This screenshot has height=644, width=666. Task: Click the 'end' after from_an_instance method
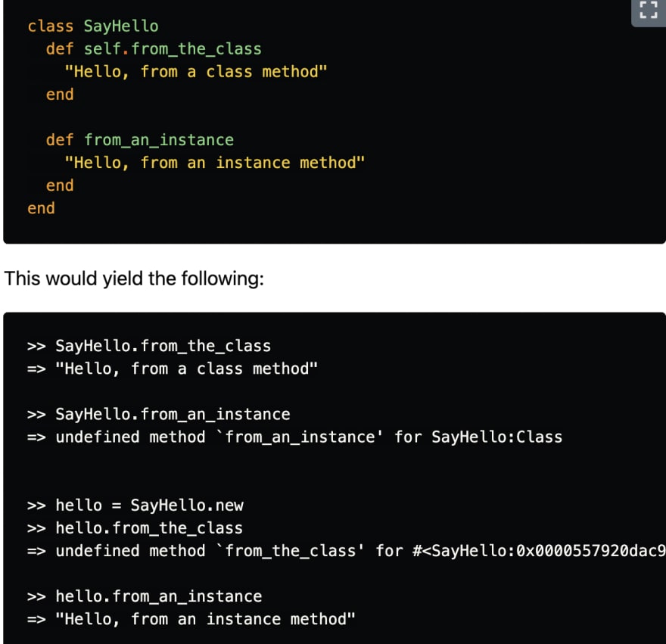click(60, 185)
